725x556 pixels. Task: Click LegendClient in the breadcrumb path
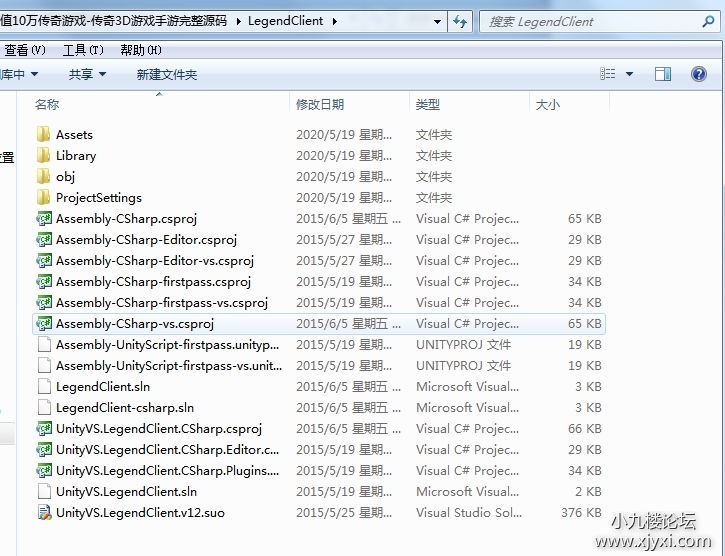[286, 21]
